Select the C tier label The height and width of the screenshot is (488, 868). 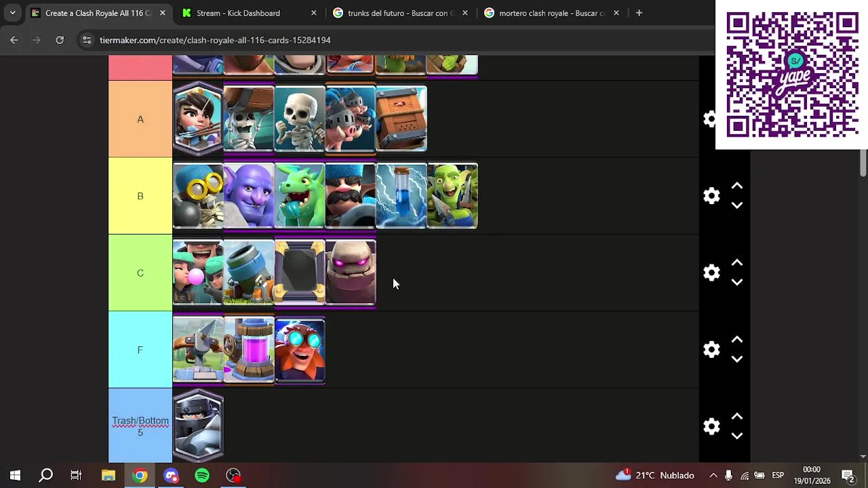[140, 272]
